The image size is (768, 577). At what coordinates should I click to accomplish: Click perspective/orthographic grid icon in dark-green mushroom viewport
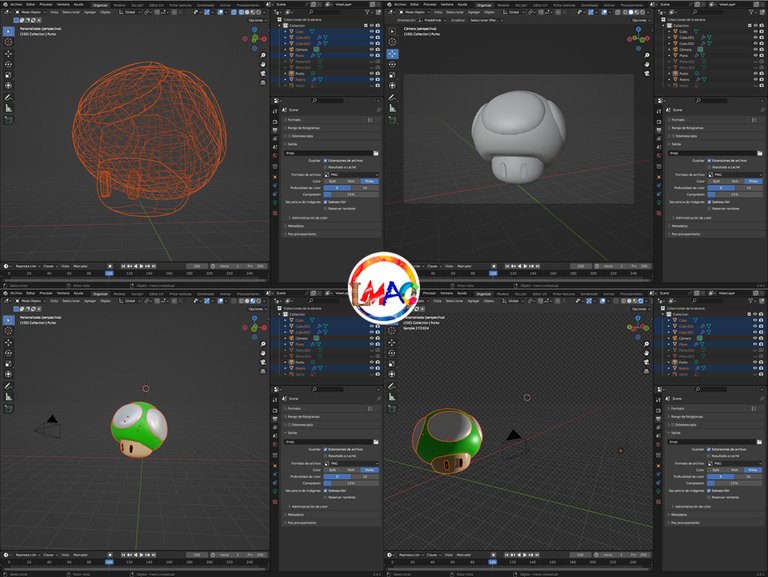647,371
